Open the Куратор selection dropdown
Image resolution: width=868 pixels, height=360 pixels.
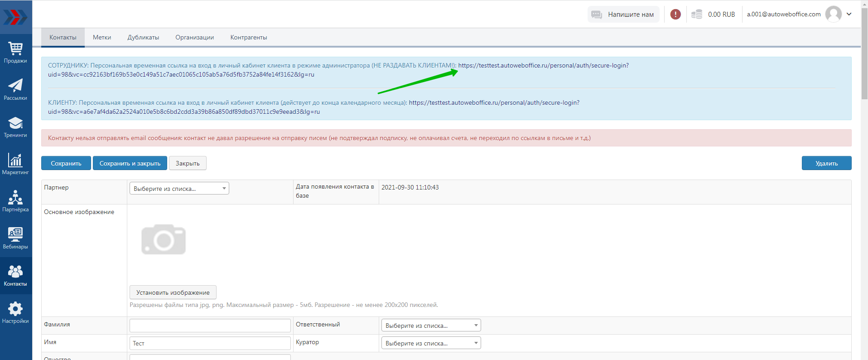[x=430, y=343]
